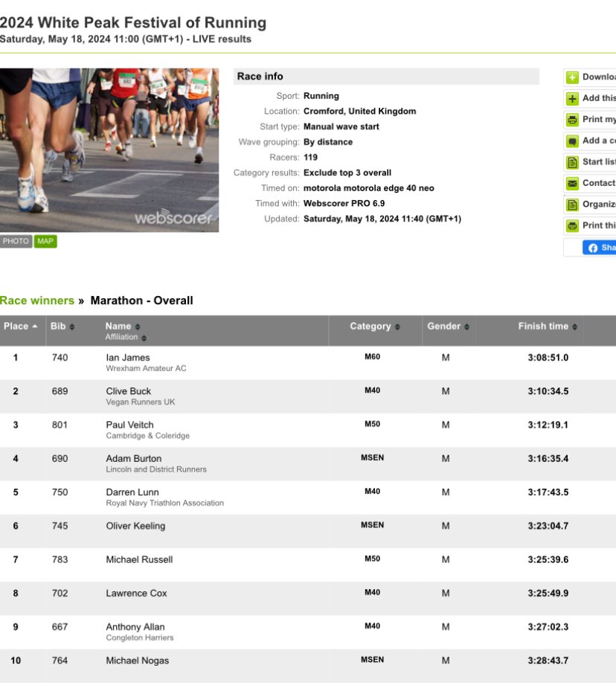Click the envelope Contact icon
This screenshot has width=616, height=688.
(572, 184)
